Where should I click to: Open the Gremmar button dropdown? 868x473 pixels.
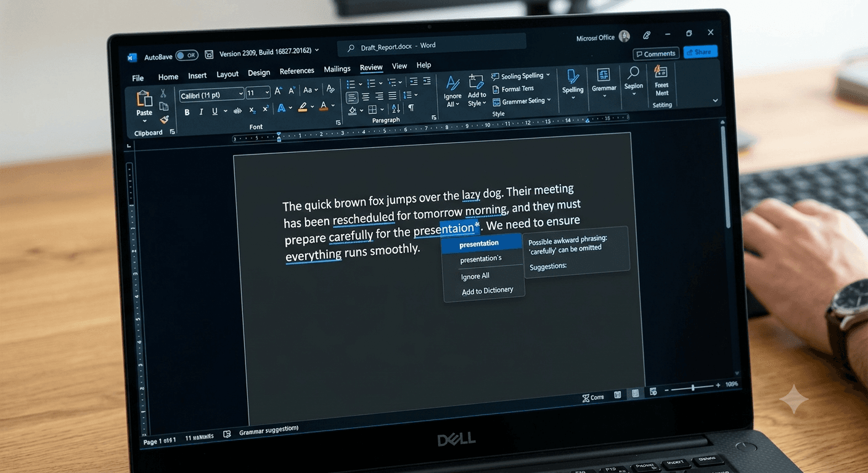[604, 96]
